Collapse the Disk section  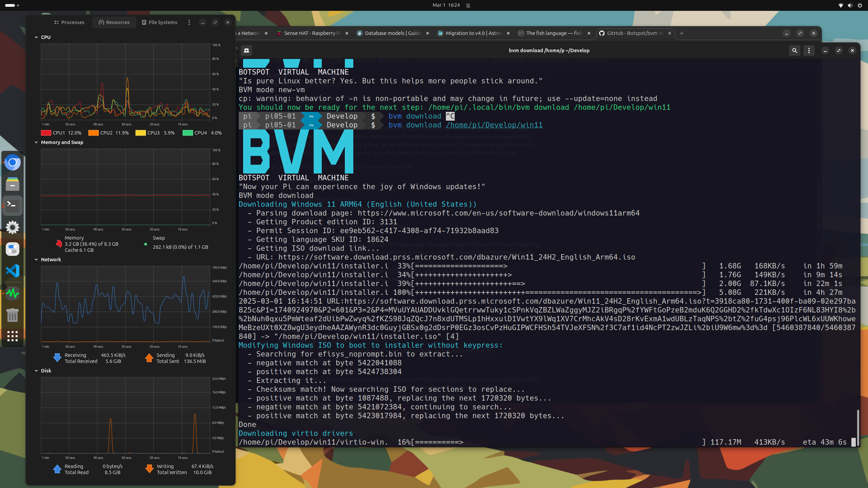coord(36,371)
